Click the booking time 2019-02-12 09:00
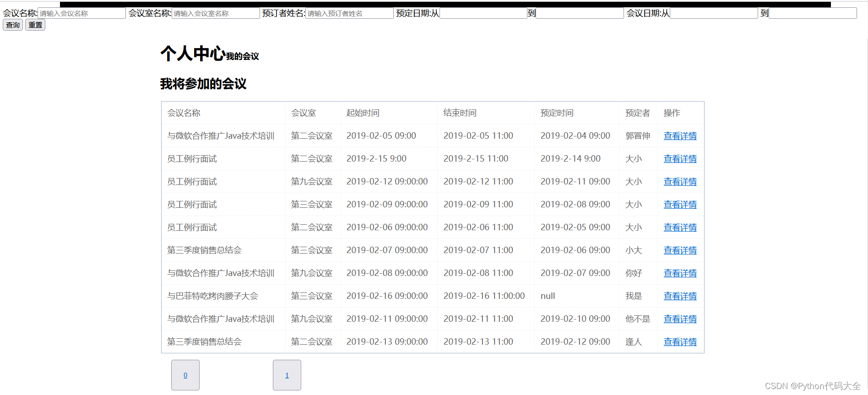 [x=575, y=342]
